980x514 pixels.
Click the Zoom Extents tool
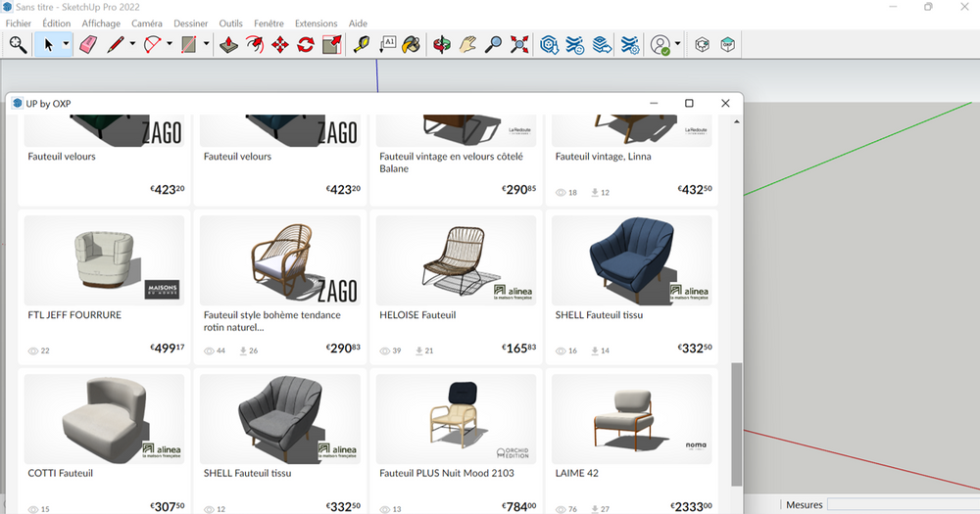point(519,45)
